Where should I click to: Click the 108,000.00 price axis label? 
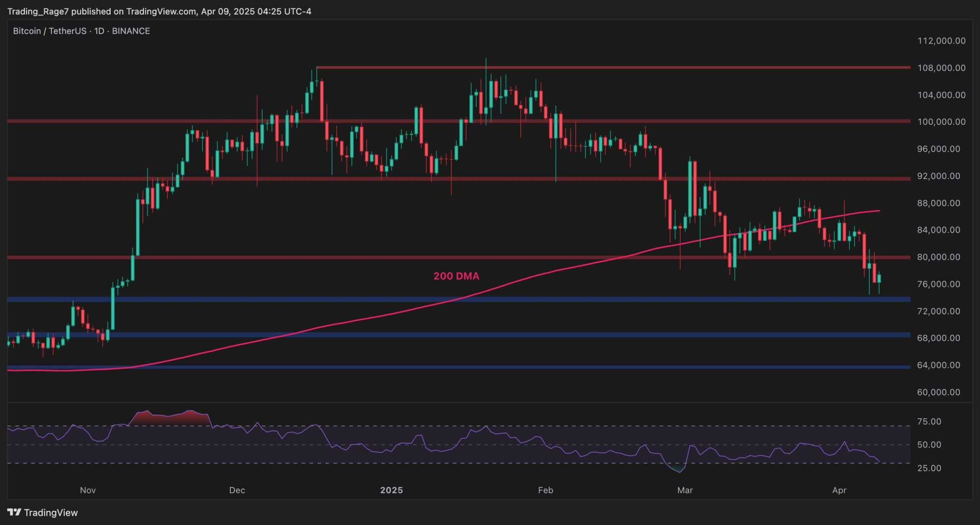pos(941,68)
